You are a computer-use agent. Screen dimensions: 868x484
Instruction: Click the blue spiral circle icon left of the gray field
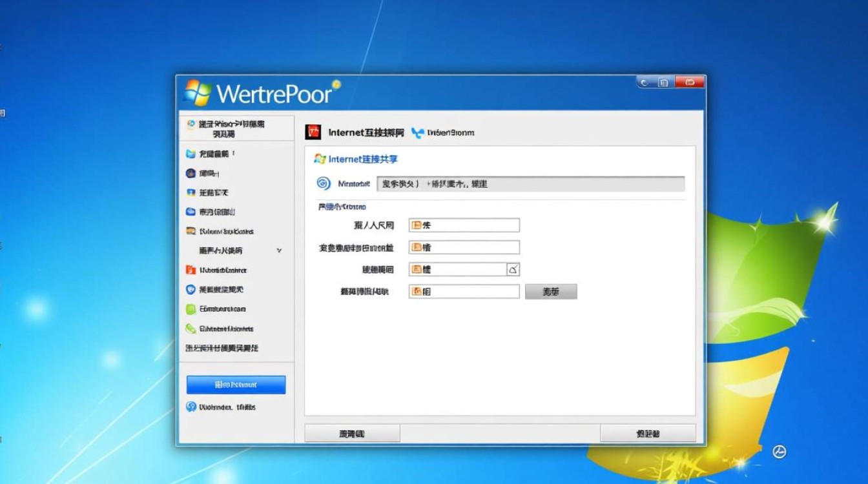pyautogui.click(x=323, y=184)
